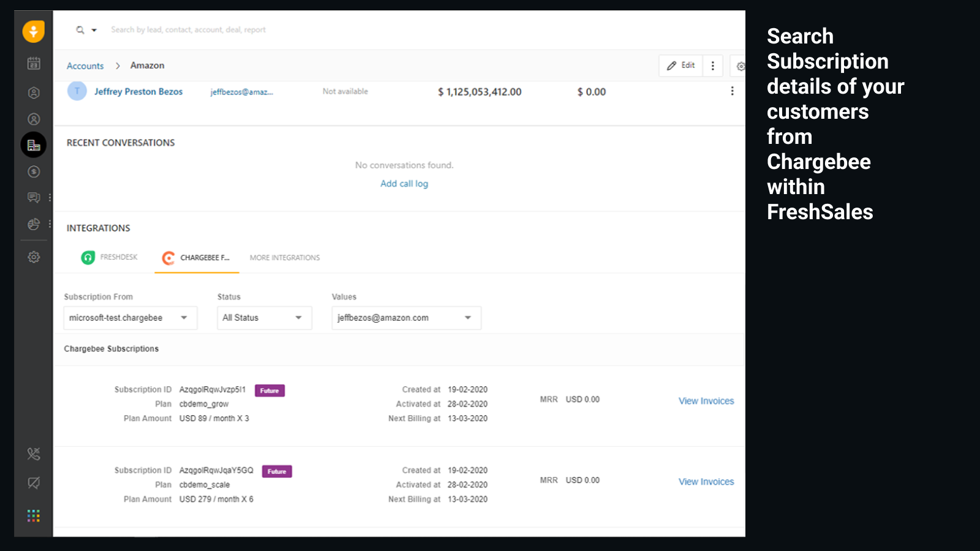Open the calendar icon in sidebar

(34, 63)
